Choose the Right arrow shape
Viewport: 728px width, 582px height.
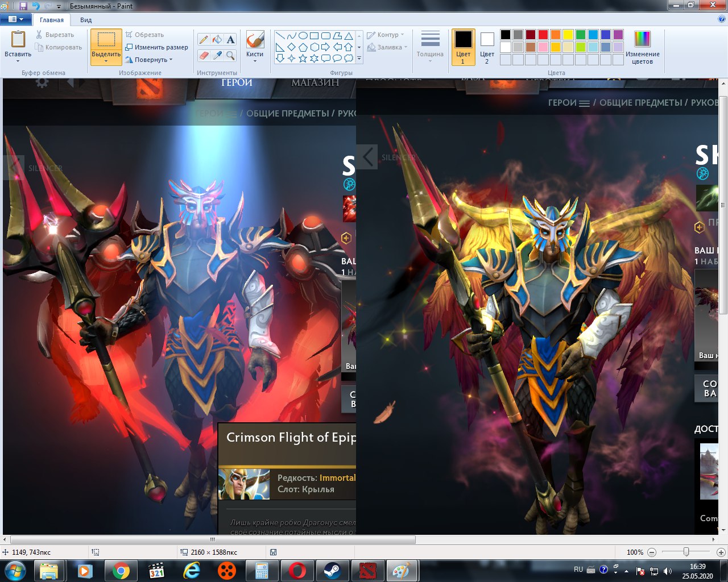tap(325, 47)
